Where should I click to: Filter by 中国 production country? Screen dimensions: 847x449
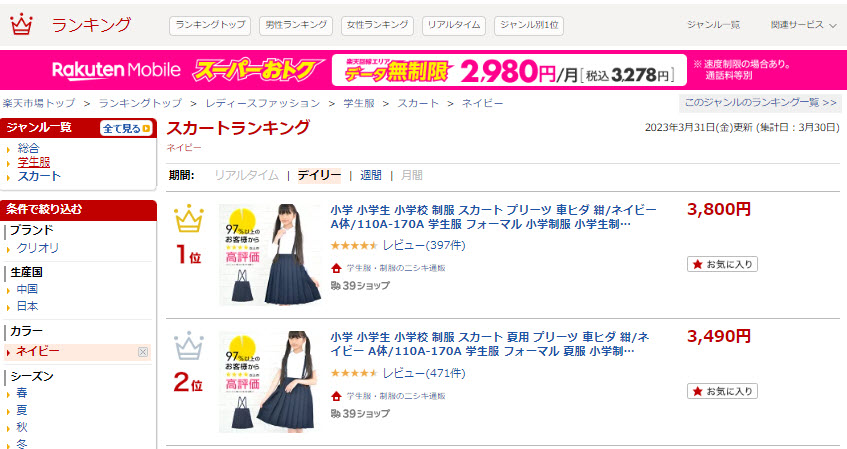click(x=27, y=289)
